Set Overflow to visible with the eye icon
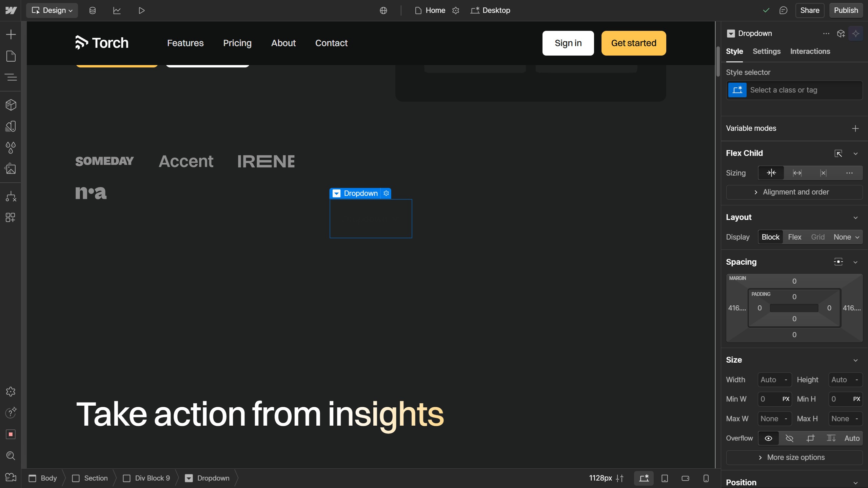 (x=768, y=438)
